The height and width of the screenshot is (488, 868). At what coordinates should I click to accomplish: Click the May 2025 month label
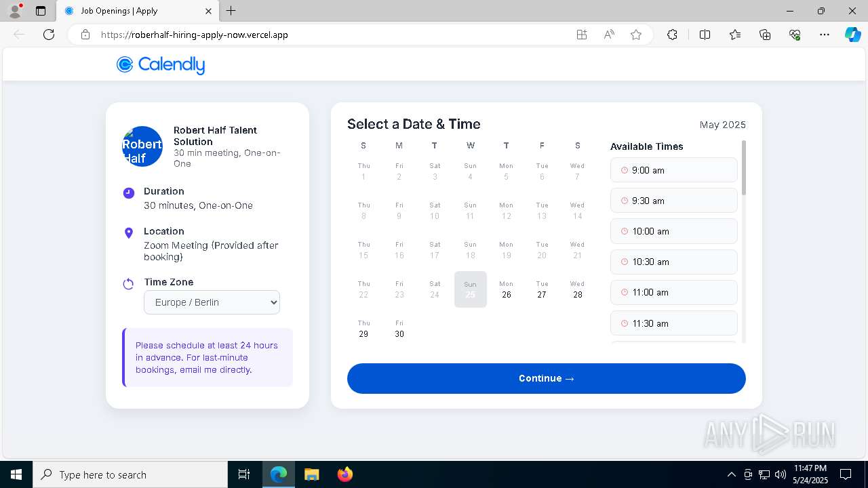pyautogui.click(x=723, y=125)
